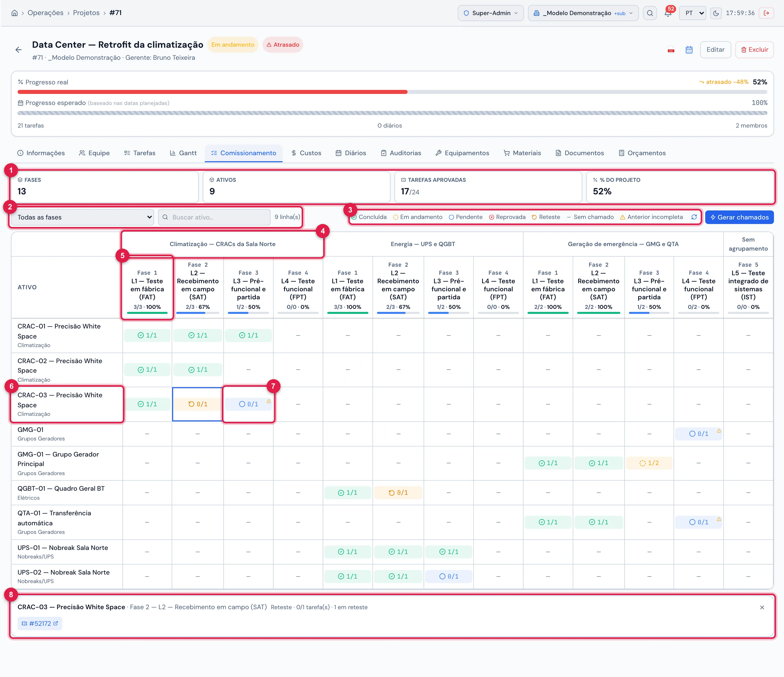
Task: Click the Geração de emergência group header
Action: coord(623,244)
